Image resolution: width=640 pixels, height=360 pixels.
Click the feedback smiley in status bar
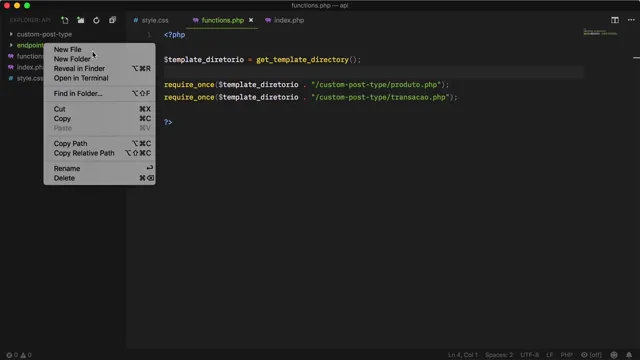tap(614, 355)
